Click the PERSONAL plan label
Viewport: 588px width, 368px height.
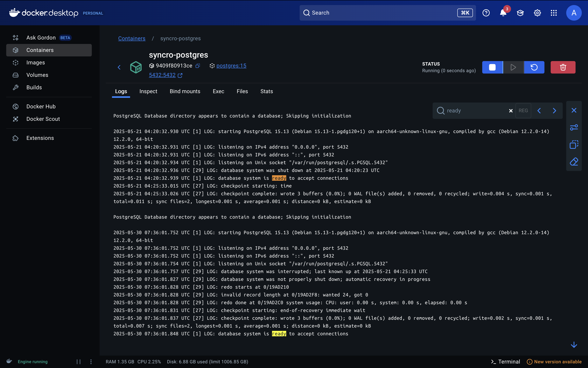pos(93,13)
